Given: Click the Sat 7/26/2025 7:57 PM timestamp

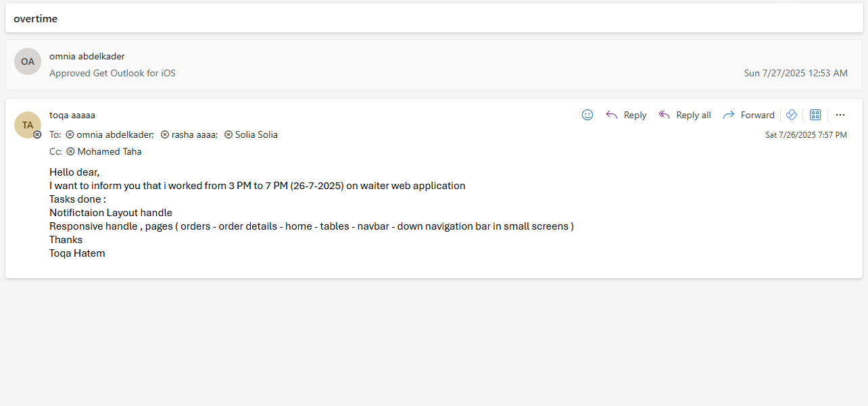Looking at the screenshot, I should (x=806, y=135).
